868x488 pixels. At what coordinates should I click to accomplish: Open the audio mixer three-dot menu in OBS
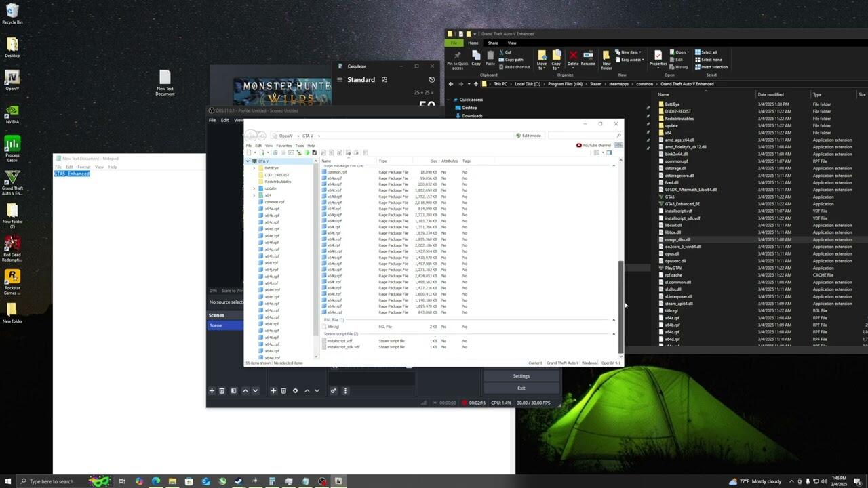(345, 390)
